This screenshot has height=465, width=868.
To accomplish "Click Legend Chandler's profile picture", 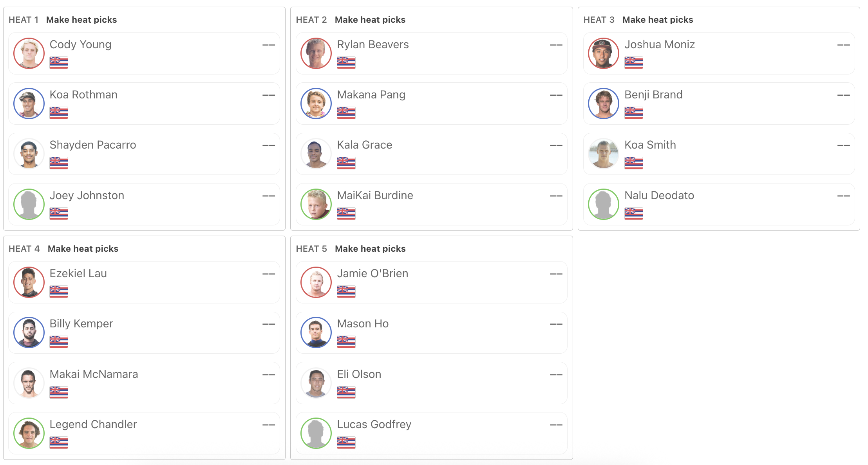I will (x=29, y=433).
